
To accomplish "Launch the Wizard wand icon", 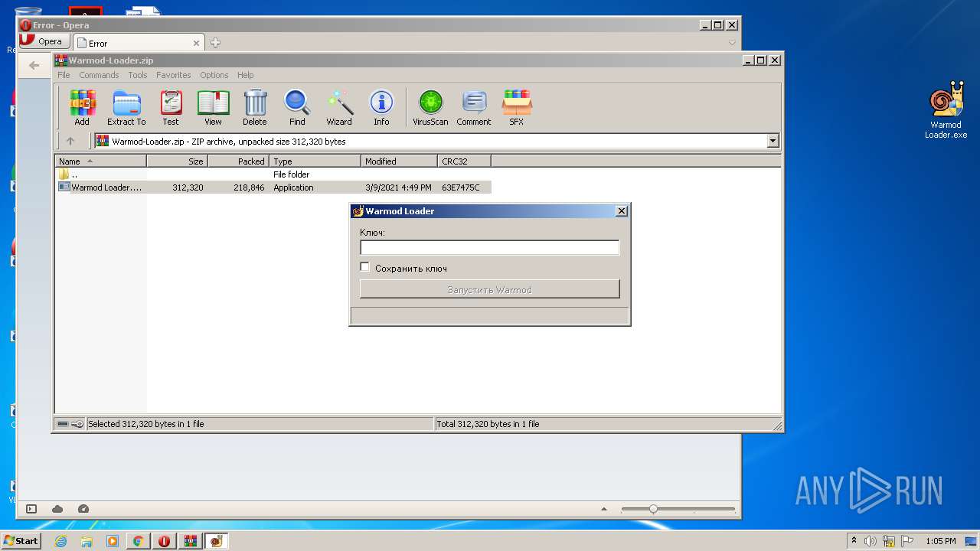I will tap(339, 107).
